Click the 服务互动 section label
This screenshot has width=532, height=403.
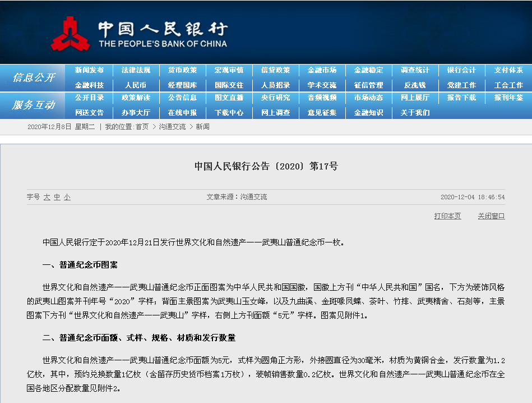pyautogui.click(x=33, y=105)
